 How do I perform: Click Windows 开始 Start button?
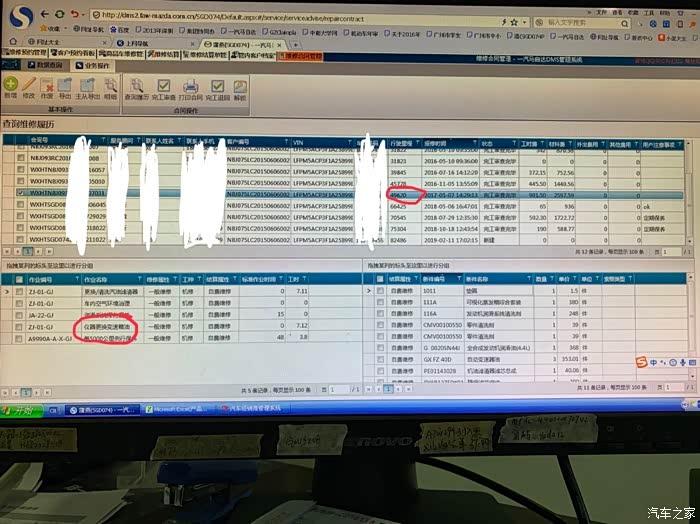coord(22,411)
